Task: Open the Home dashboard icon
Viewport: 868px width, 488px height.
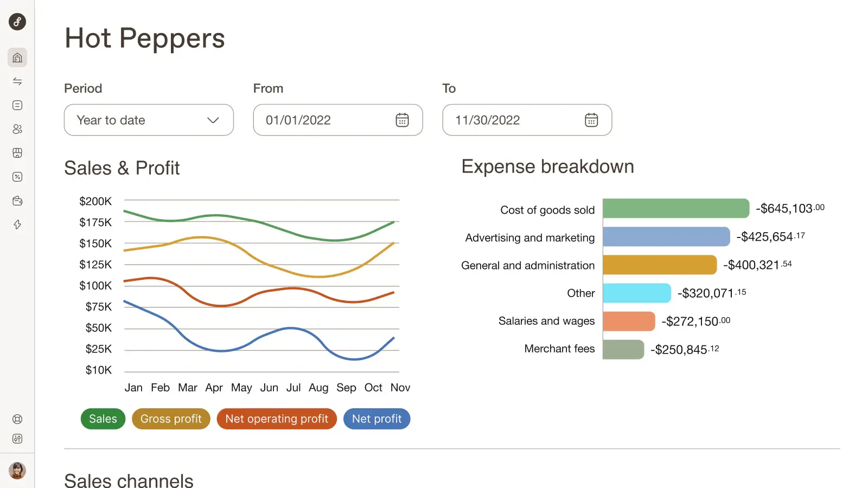Action: 17,57
